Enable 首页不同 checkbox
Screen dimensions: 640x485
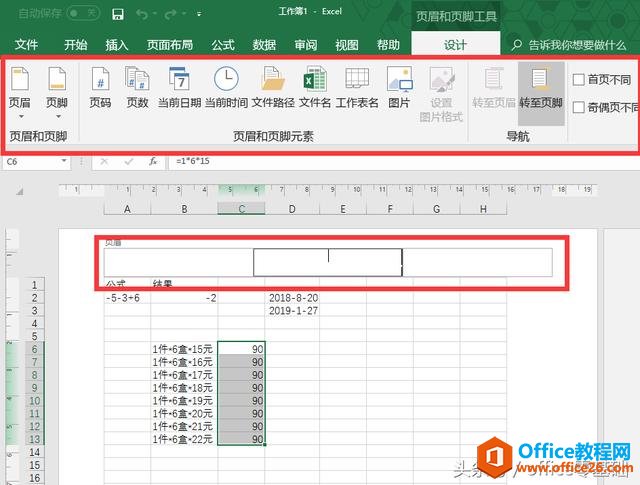(x=578, y=79)
